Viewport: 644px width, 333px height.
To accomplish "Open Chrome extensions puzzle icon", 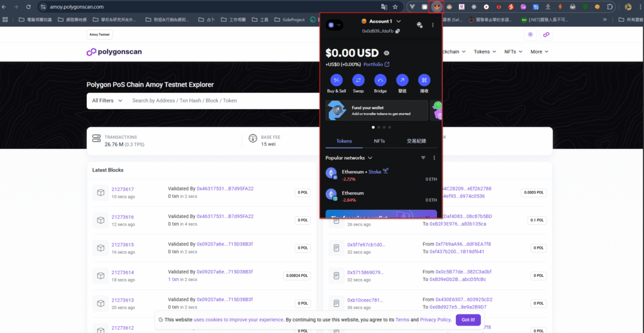I will (610, 7).
